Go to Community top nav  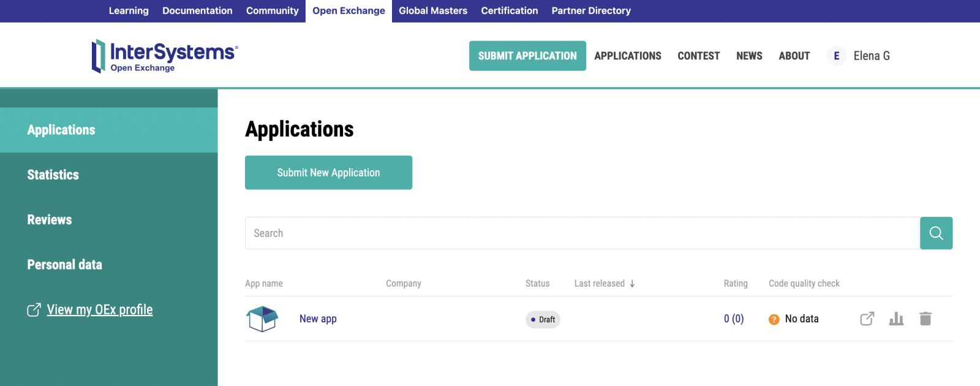pyautogui.click(x=273, y=10)
